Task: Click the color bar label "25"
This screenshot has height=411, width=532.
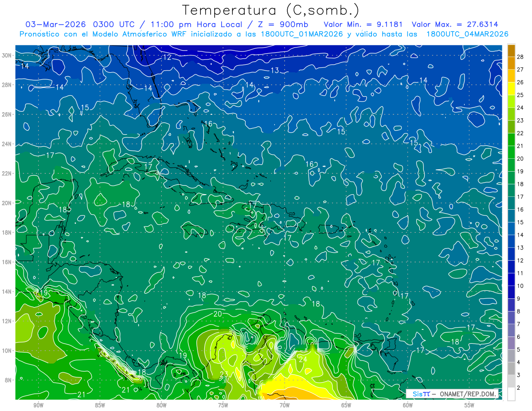Action: pyautogui.click(x=520, y=94)
